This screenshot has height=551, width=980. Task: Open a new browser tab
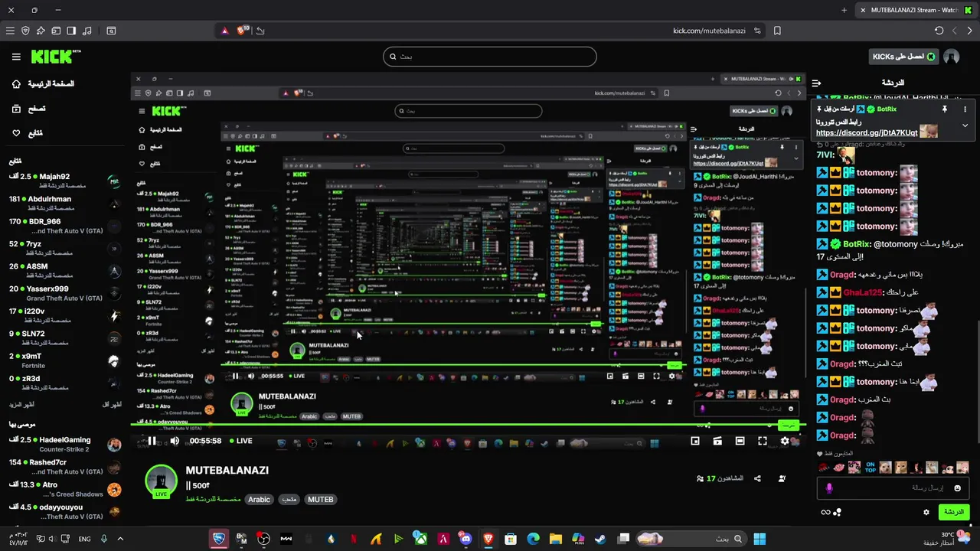click(844, 10)
